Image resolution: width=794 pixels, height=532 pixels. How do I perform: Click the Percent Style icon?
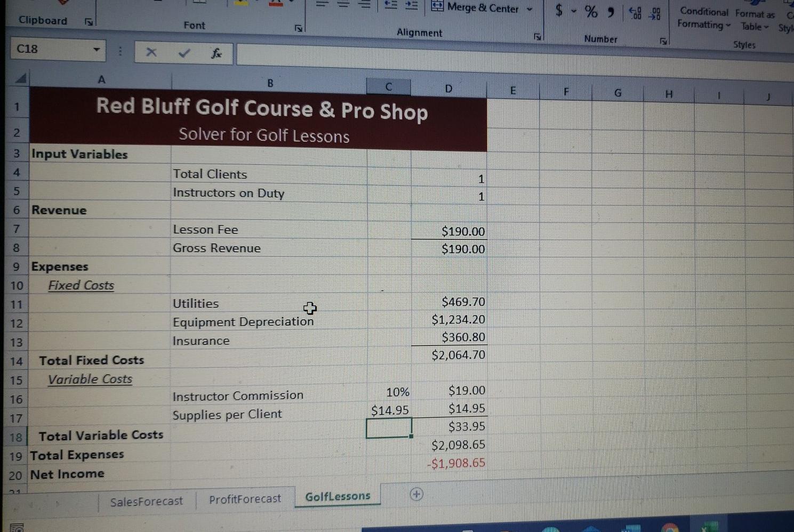point(590,12)
